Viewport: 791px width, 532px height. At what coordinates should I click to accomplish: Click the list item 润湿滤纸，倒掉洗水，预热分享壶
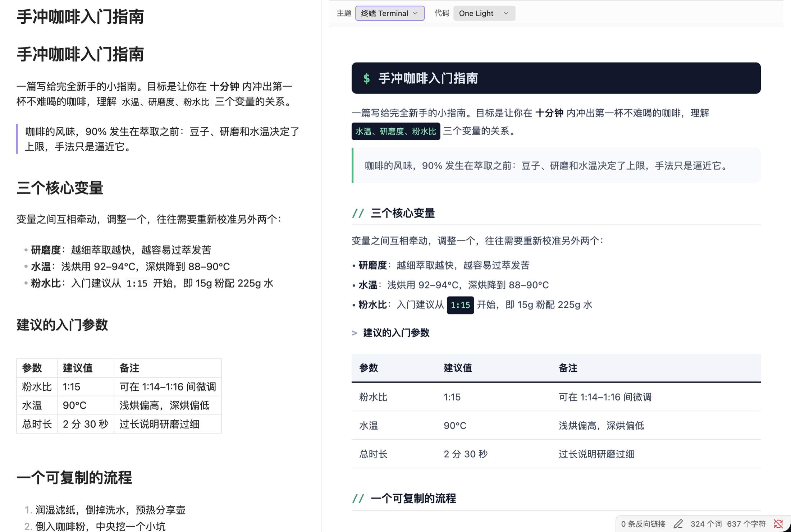[110, 510]
